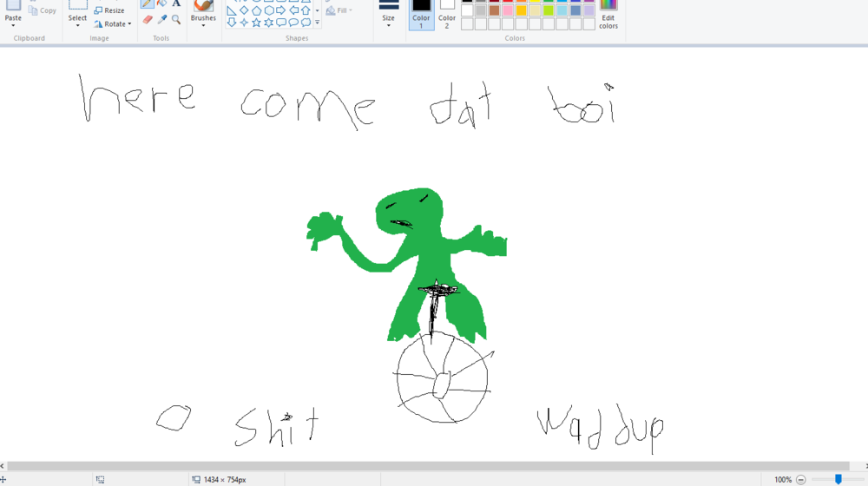Pick the light turquoise color swatch
This screenshot has height=486, width=868.
coord(562,10)
